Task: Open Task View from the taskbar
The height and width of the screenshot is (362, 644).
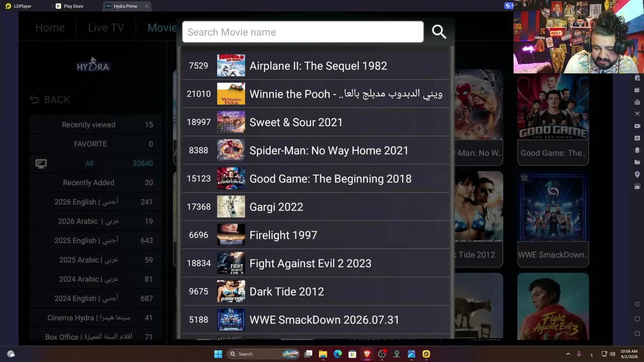Action: 308,354
